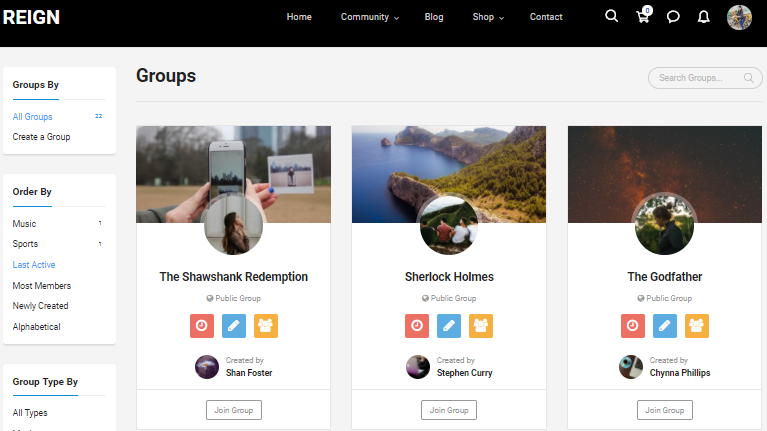Screen dimensions: 767x431
Task: Click Public Group label under Shawshank Redemption
Action: (234, 298)
